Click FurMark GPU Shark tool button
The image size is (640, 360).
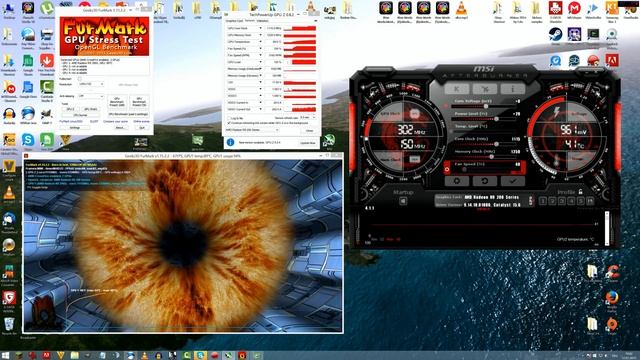(x=90, y=109)
